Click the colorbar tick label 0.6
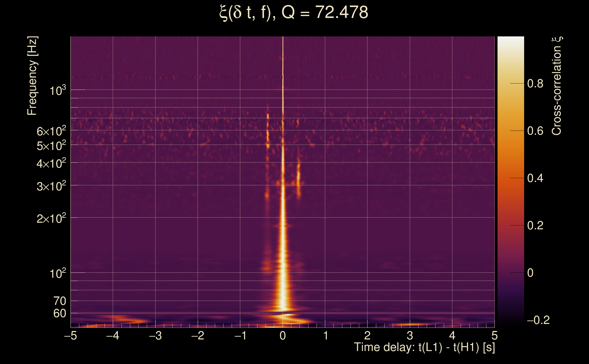589x364 pixels. (x=535, y=131)
